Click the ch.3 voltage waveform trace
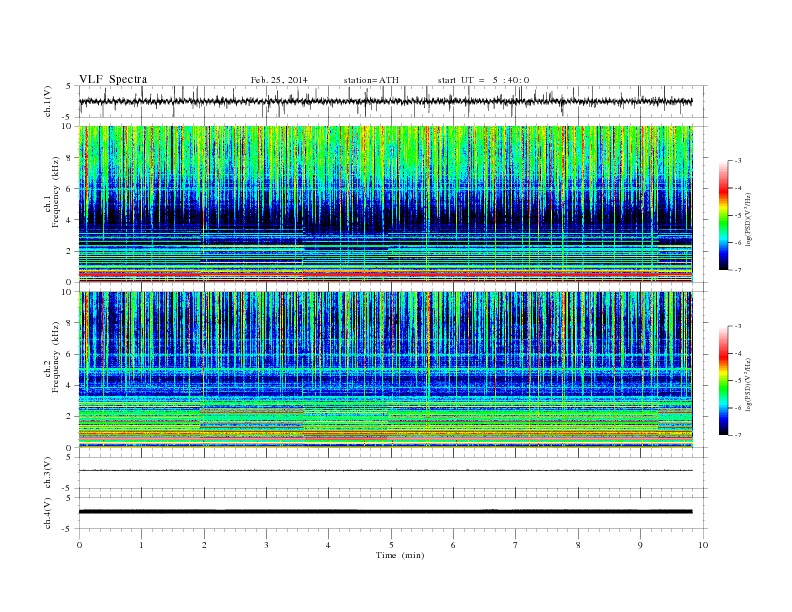 click(x=385, y=471)
